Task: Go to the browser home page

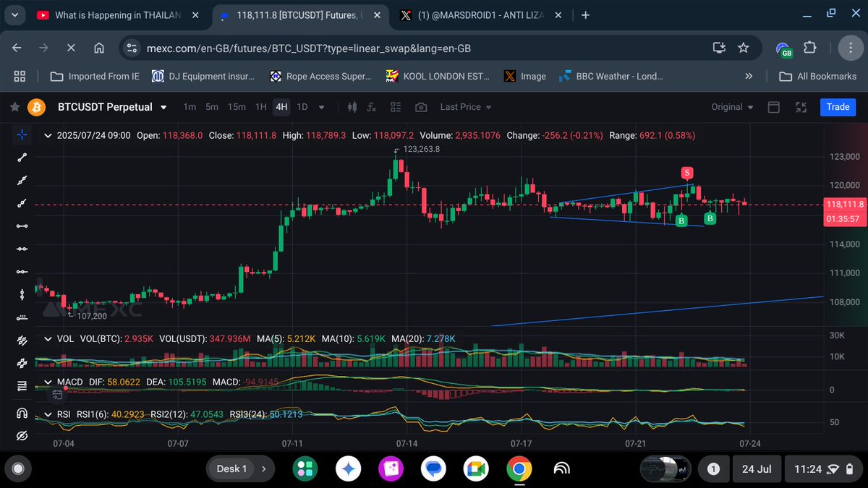Action: click(99, 48)
